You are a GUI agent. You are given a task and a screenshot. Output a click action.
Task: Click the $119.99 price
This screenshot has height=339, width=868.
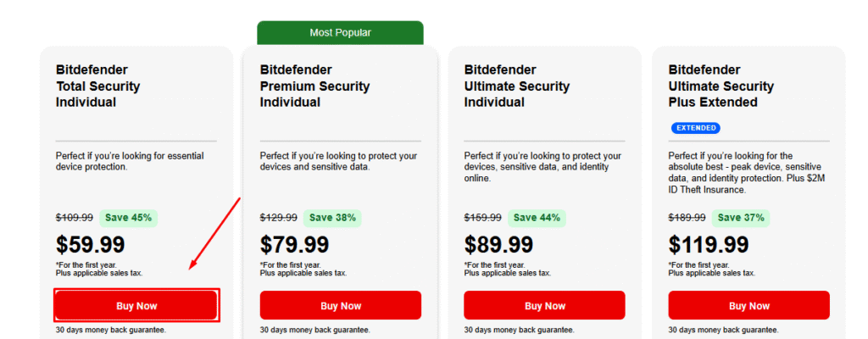point(709,245)
